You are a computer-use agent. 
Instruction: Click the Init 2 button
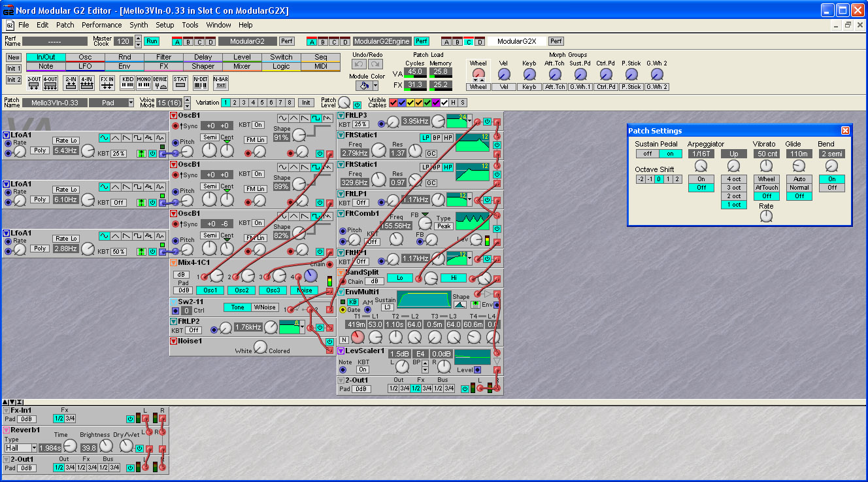tap(14, 80)
